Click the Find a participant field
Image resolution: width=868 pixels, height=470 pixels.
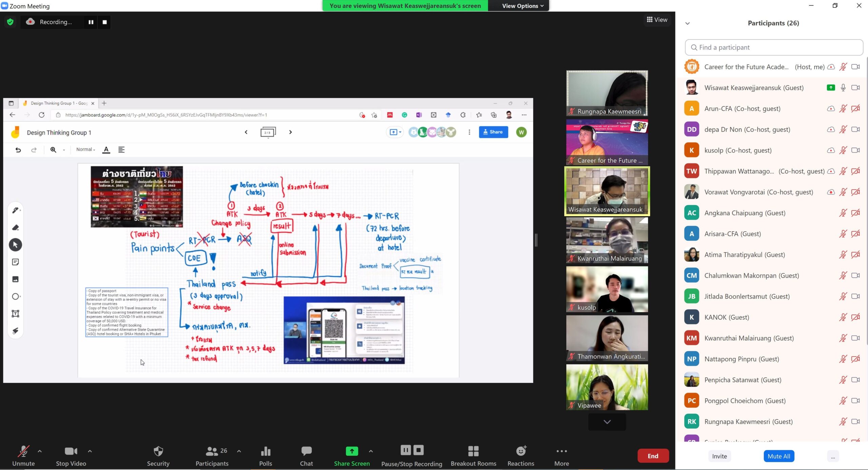(774, 47)
